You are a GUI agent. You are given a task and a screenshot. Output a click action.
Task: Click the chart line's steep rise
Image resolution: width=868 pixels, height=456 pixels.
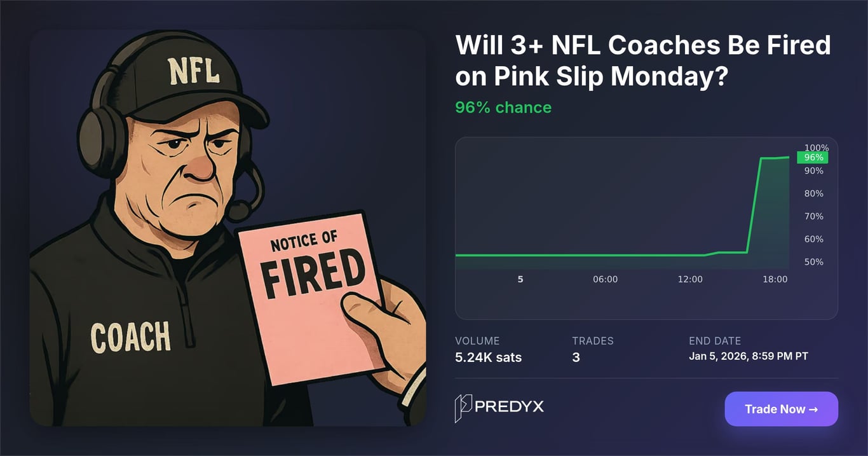754,204
